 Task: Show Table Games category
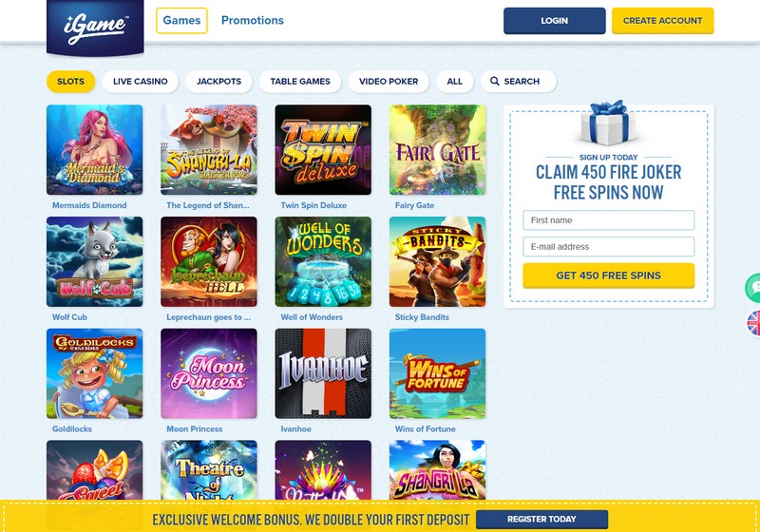point(300,82)
